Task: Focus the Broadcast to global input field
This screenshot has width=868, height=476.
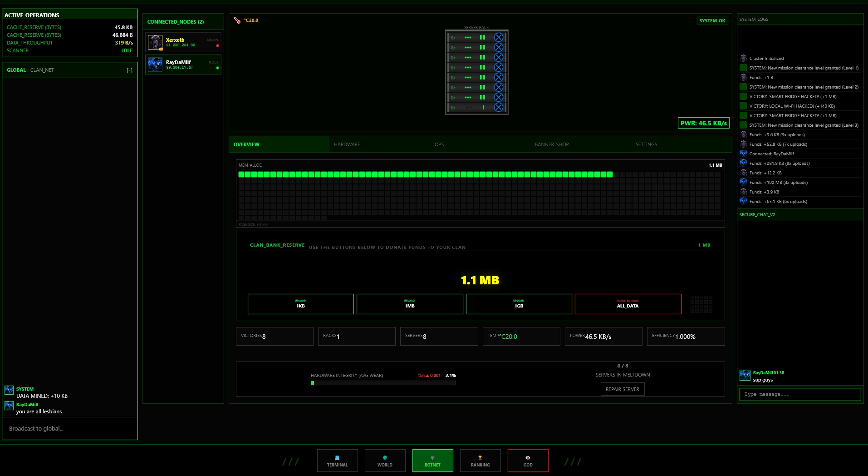Action: [70, 428]
